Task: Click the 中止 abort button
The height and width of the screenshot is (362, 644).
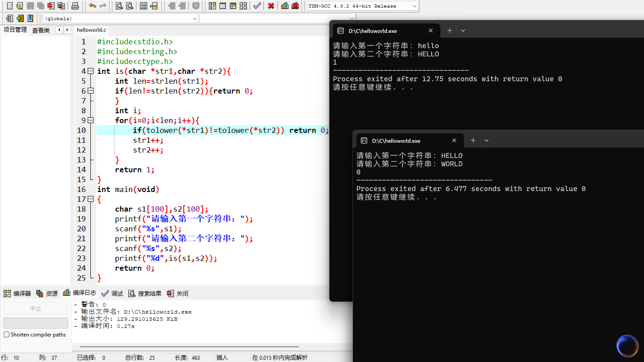Action: pyautogui.click(x=36, y=308)
